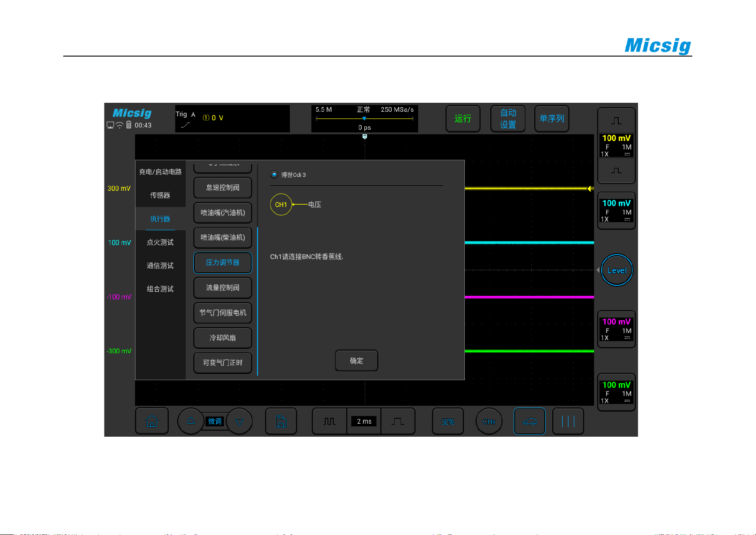The width and height of the screenshot is (756, 535).
Task: Choose 流量控制阀 flow control valve
Action: [x=223, y=288]
